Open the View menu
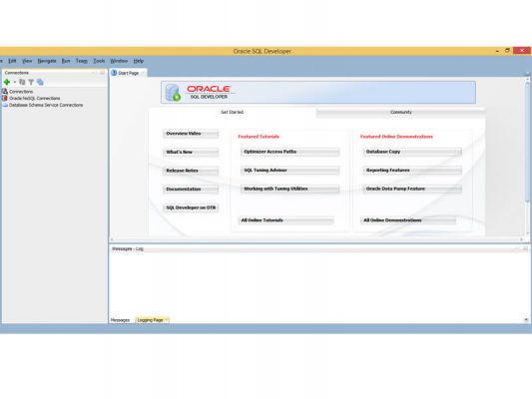532x399 pixels. 27,61
